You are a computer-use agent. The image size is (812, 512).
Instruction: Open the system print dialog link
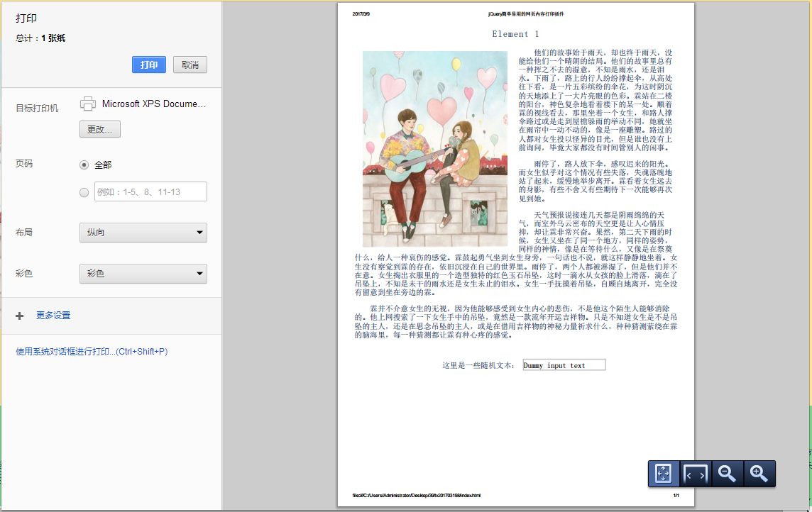coord(92,352)
